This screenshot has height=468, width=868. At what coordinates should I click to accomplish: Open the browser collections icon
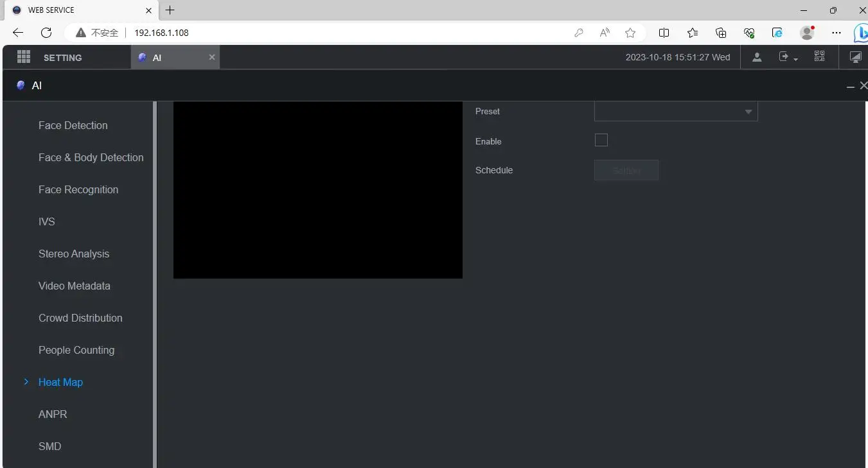pos(721,33)
